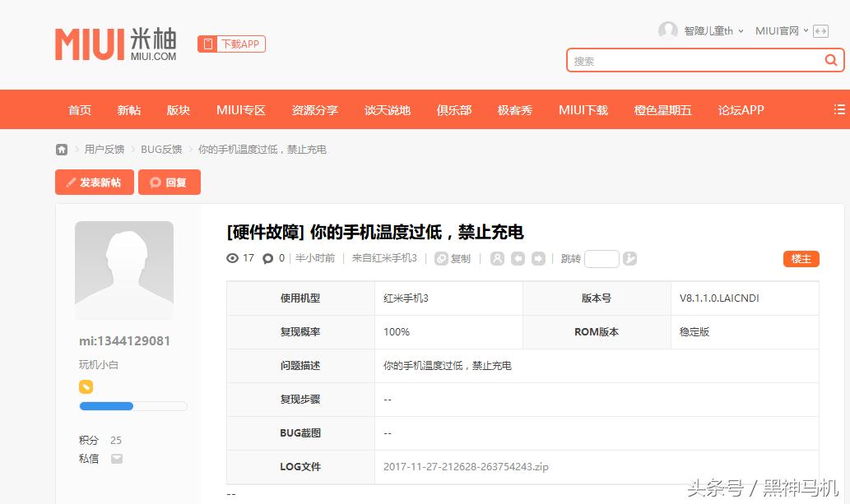Click the 发表新帖 button
This screenshot has width=850, height=504.
[x=94, y=182]
